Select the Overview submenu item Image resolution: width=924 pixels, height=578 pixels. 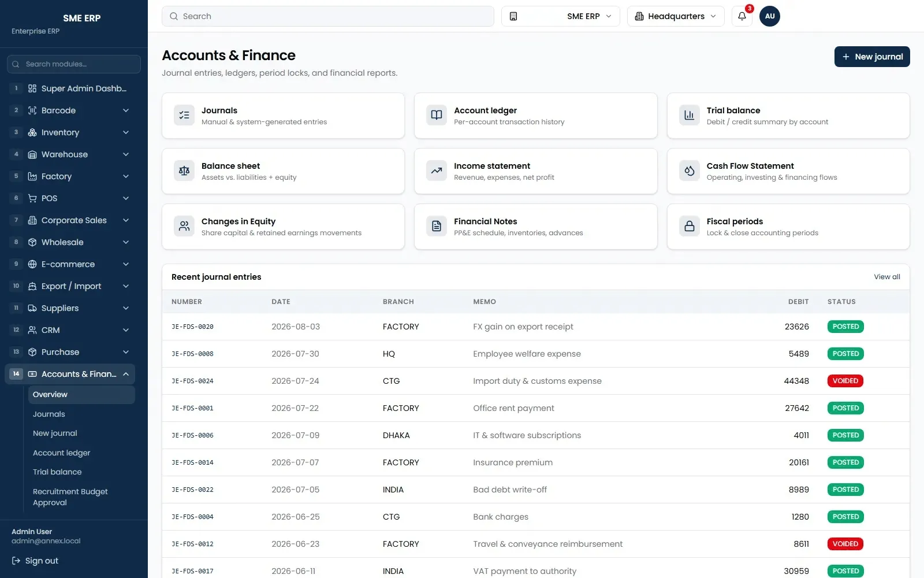(81, 395)
